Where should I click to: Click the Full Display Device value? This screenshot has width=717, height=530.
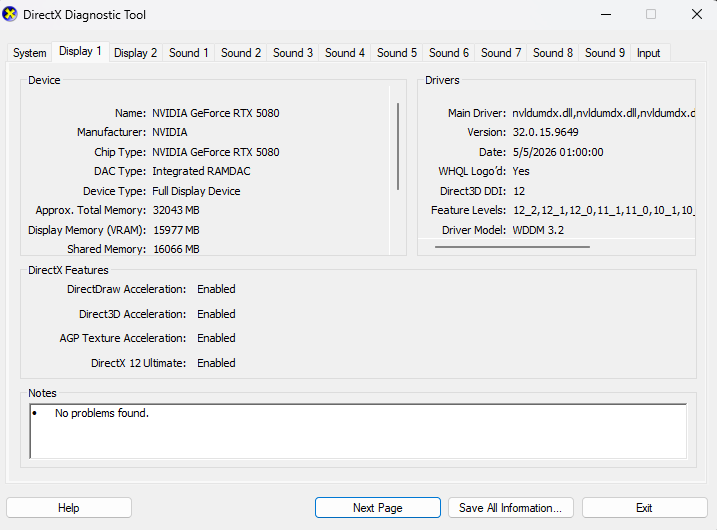(x=196, y=191)
